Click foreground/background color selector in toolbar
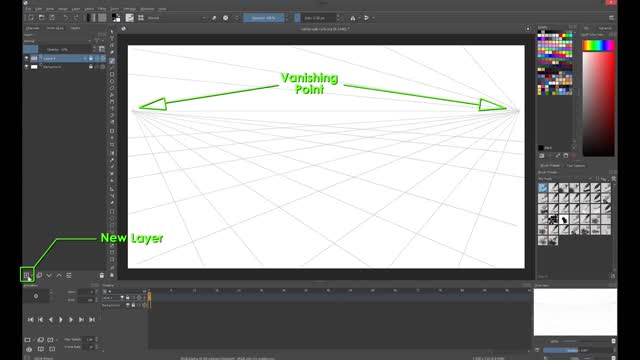 point(116,18)
